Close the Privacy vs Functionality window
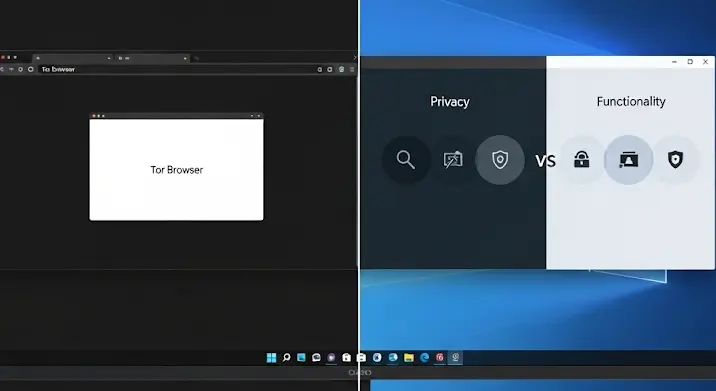The height and width of the screenshot is (391, 716). (705, 62)
